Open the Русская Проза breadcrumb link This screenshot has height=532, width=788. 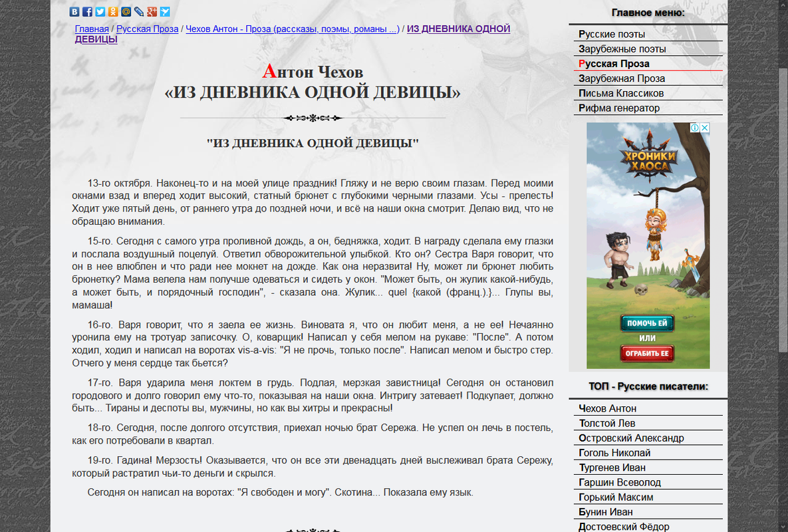click(x=147, y=29)
